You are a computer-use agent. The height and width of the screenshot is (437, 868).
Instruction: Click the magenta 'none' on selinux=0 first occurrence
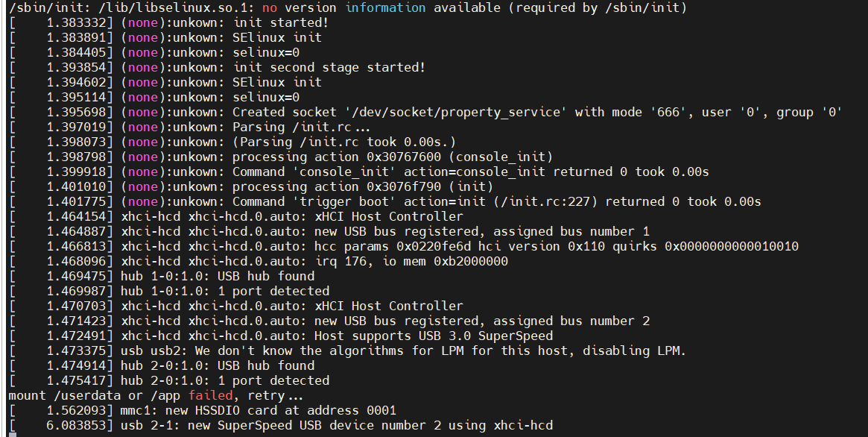[143, 53]
